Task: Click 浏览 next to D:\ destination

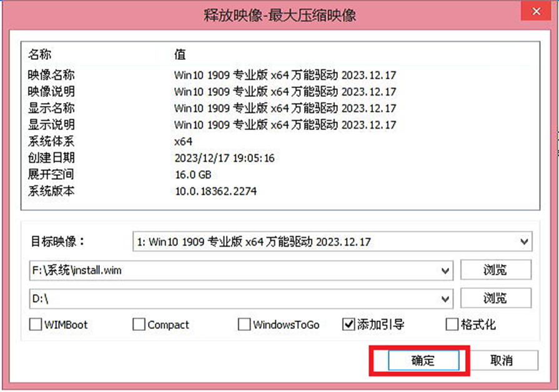Action: pos(495,298)
